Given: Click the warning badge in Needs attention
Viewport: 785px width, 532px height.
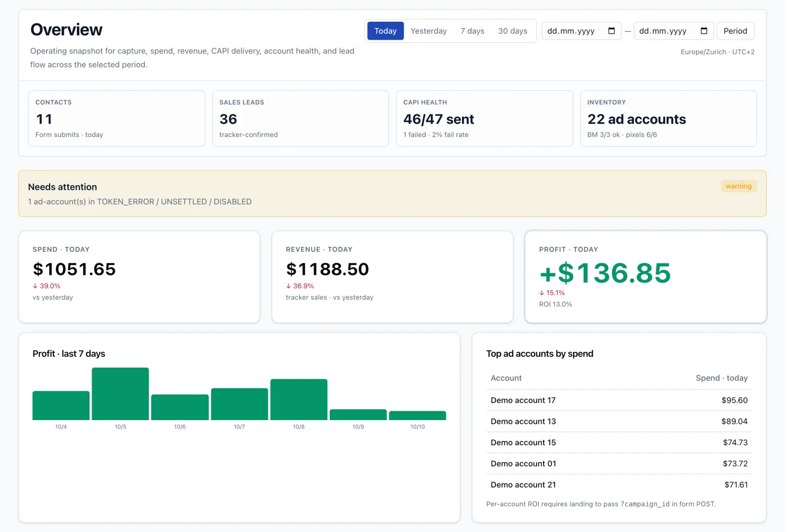Looking at the screenshot, I should click(738, 186).
